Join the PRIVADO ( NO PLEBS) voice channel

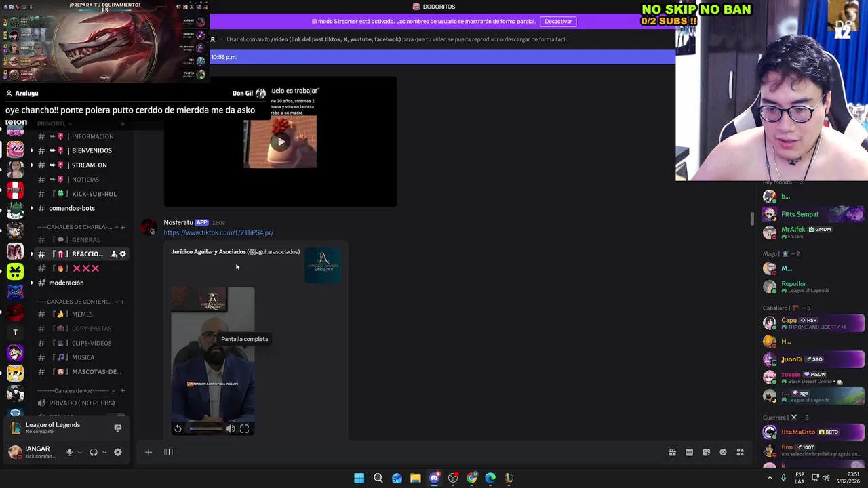click(x=81, y=403)
